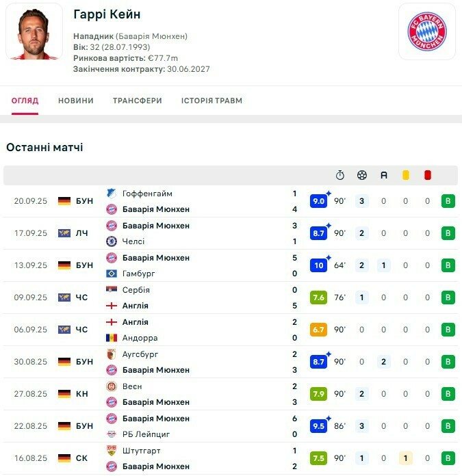Click the red card column icon
The image size is (462, 476).
428,175
